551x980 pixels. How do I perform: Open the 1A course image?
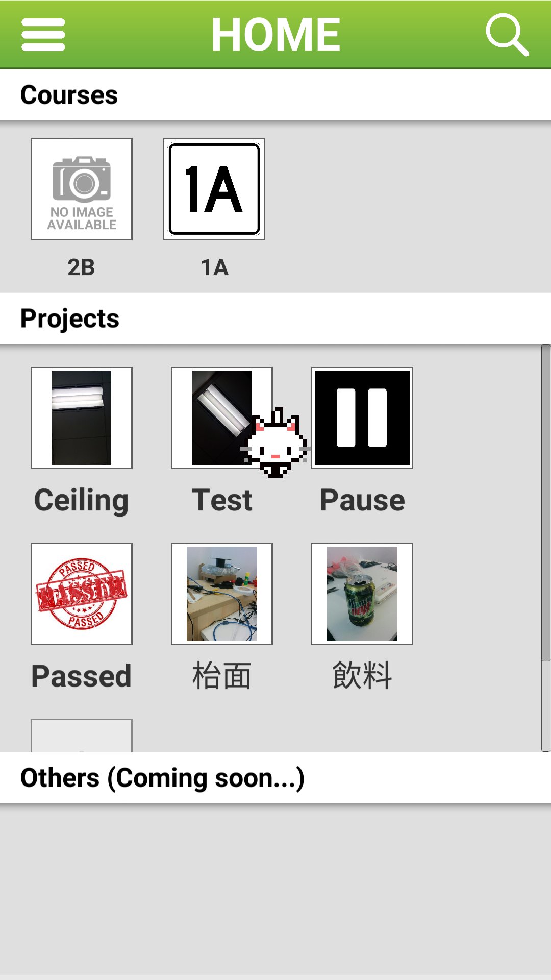click(x=214, y=189)
